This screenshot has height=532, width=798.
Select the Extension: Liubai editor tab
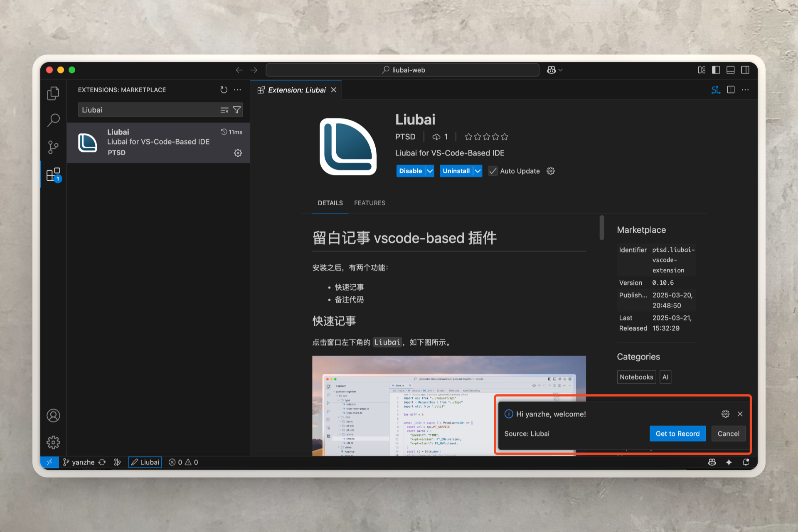click(296, 90)
